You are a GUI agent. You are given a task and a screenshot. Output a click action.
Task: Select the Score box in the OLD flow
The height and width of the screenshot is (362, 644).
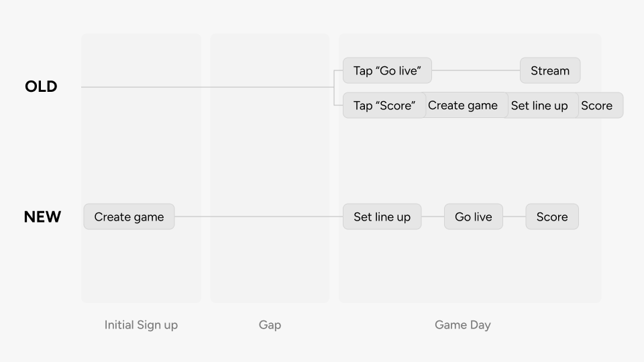(597, 105)
